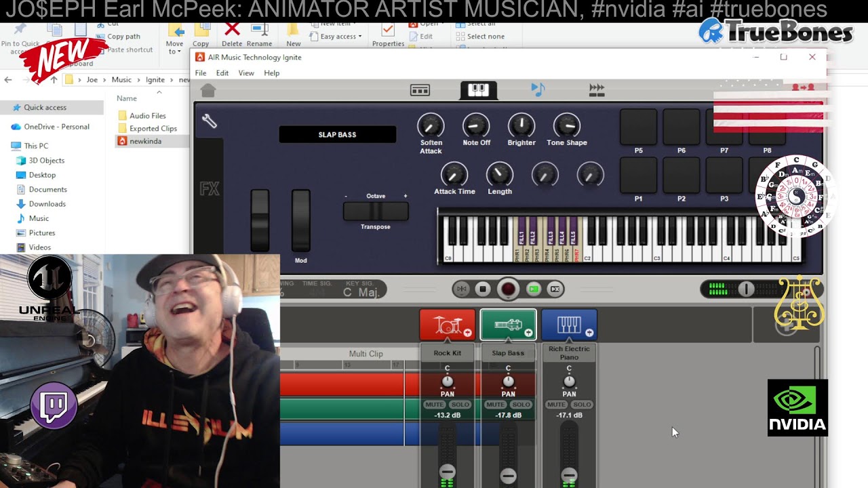Click the Slap Bass volume fader handle
Screen dimensions: 868x488
pos(508,476)
